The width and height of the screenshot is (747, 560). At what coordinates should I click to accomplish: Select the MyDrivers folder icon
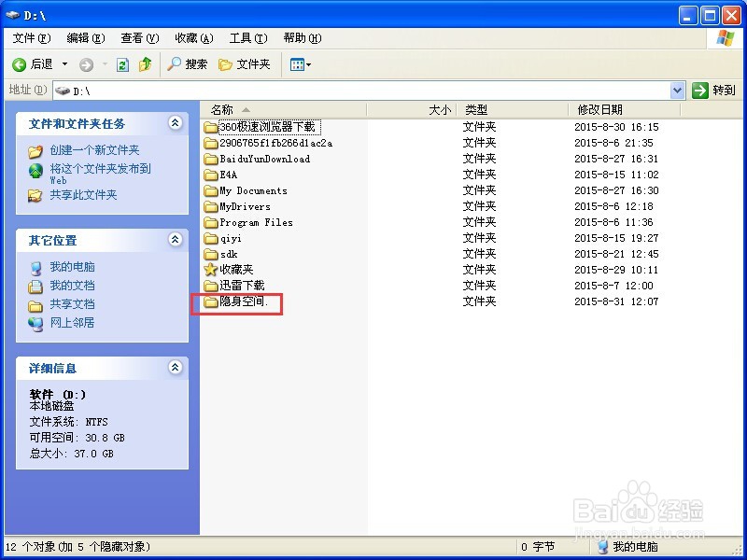(x=211, y=206)
